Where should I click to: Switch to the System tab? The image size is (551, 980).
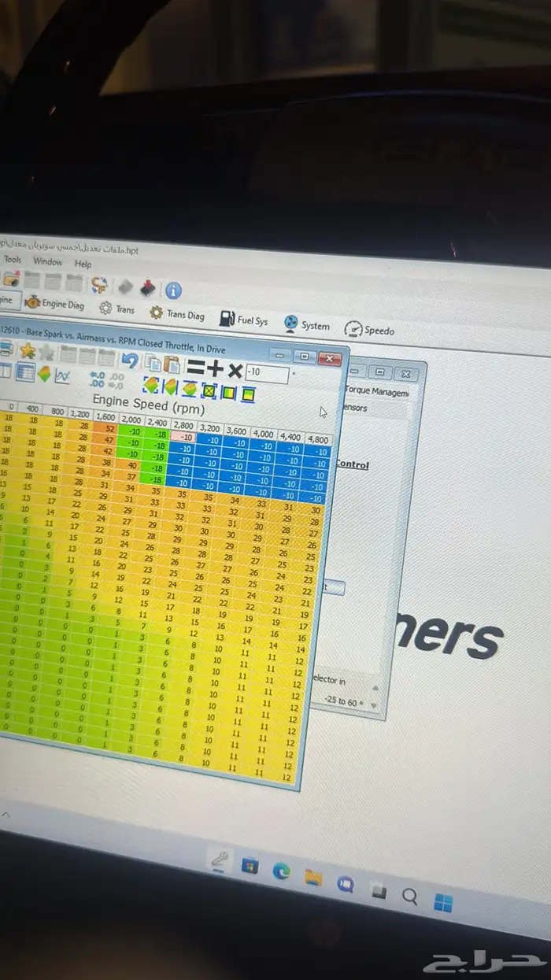point(306,324)
